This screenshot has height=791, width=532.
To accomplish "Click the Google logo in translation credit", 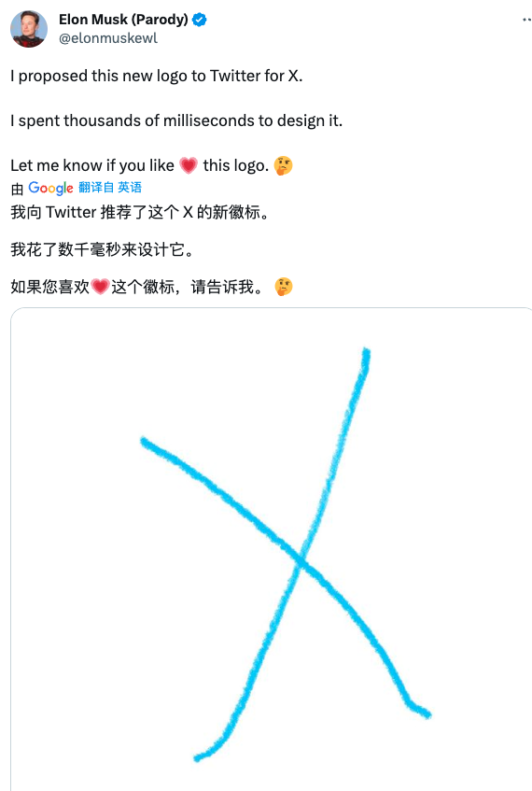I will [50, 188].
